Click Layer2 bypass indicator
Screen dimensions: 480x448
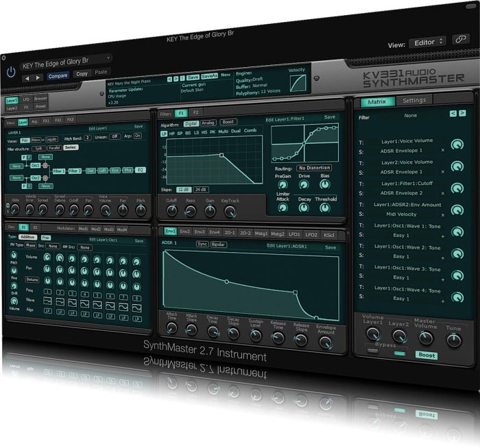(400, 353)
